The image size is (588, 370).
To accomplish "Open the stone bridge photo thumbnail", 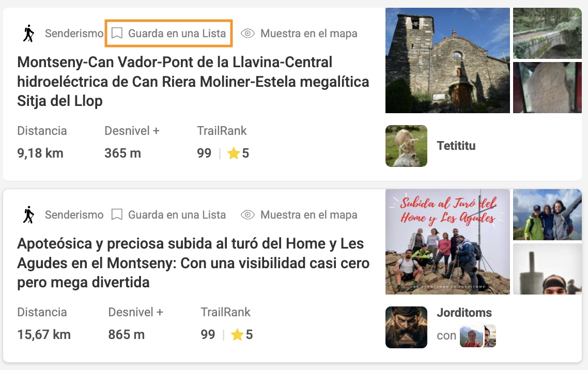I will pyautogui.click(x=547, y=34).
